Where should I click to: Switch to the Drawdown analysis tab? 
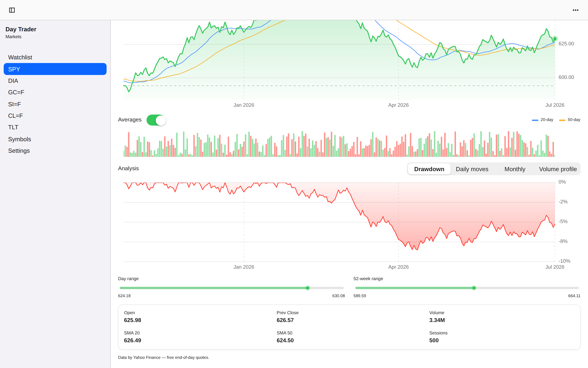click(429, 169)
